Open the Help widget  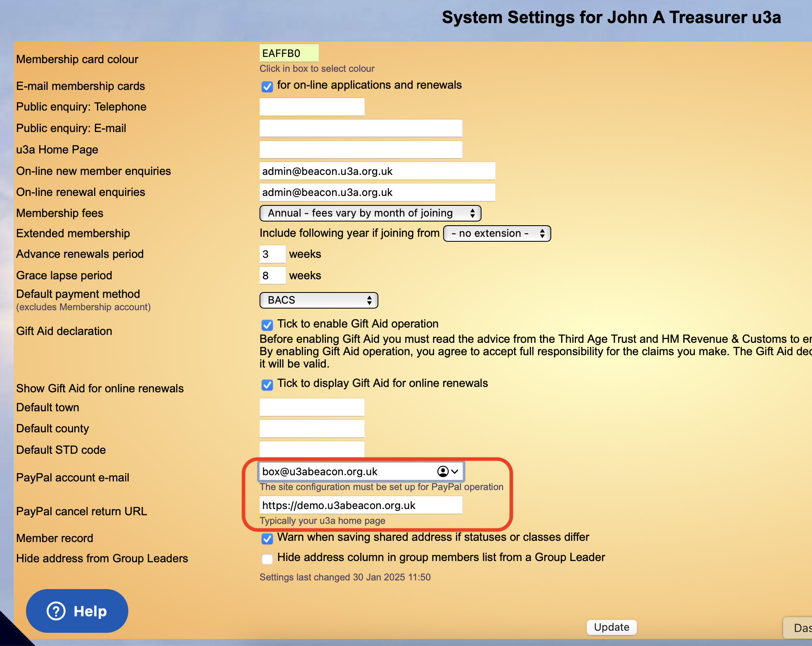pyautogui.click(x=77, y=611)
